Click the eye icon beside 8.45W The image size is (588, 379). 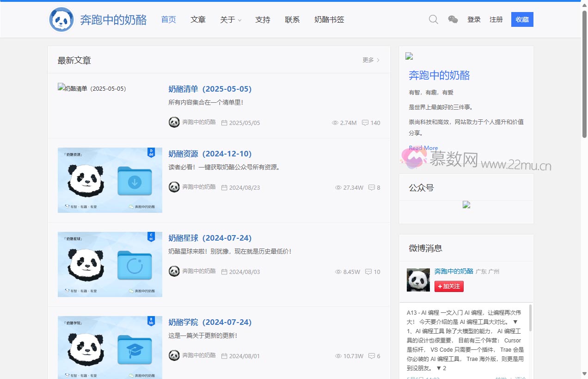click(x=338, y=272)
